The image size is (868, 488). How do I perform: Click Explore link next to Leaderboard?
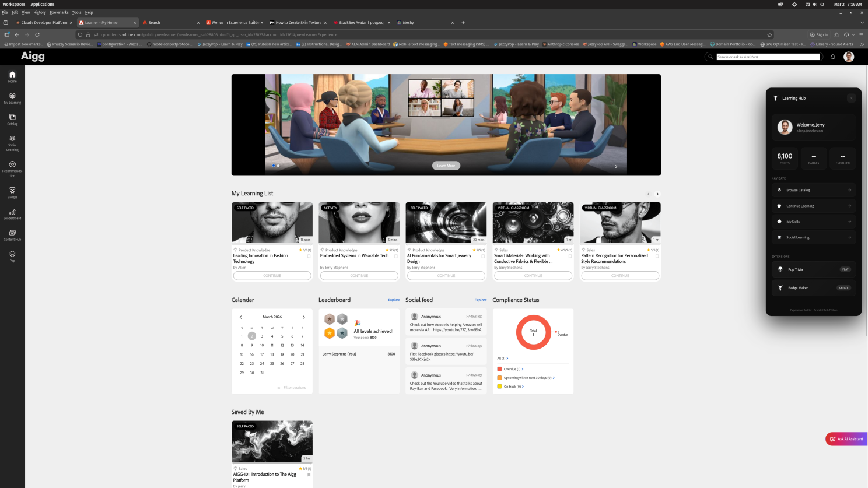click(394, 300)
